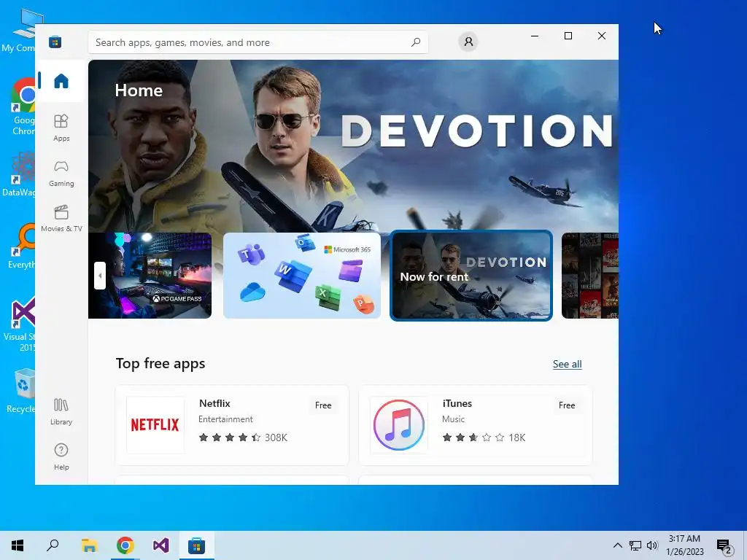Select the Visual Studio desktop shortcut

pyautogui.click(x=20, y=324)
